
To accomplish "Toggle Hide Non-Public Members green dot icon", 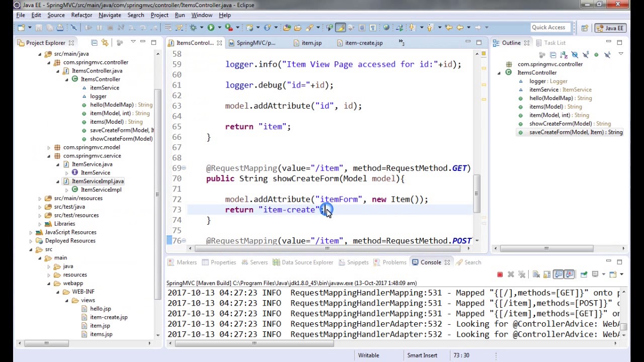I will [596, 55].
